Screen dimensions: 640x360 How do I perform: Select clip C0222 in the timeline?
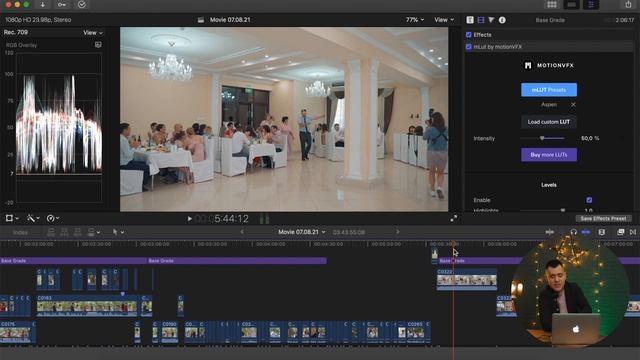pyautogui.click(x=467, y=279)
